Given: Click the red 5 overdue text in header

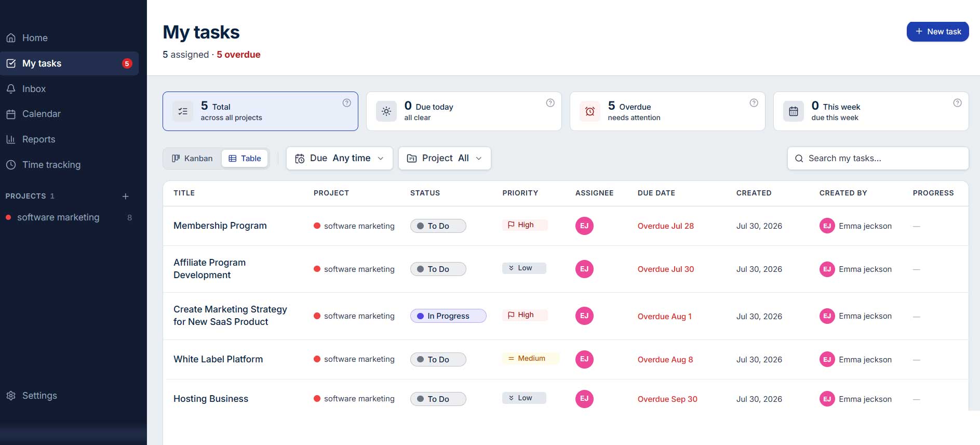Looking at the screenshot, I should [x=238, y=55].
